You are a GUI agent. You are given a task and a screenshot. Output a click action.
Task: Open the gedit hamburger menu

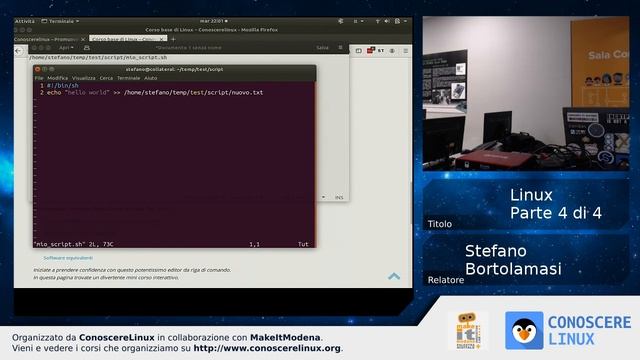pos(340,48)
